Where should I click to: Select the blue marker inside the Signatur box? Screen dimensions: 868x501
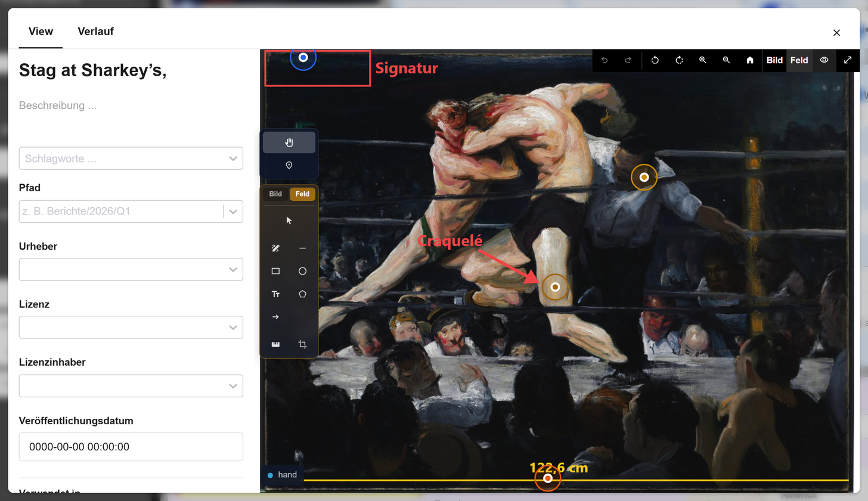tap(303, 58)
